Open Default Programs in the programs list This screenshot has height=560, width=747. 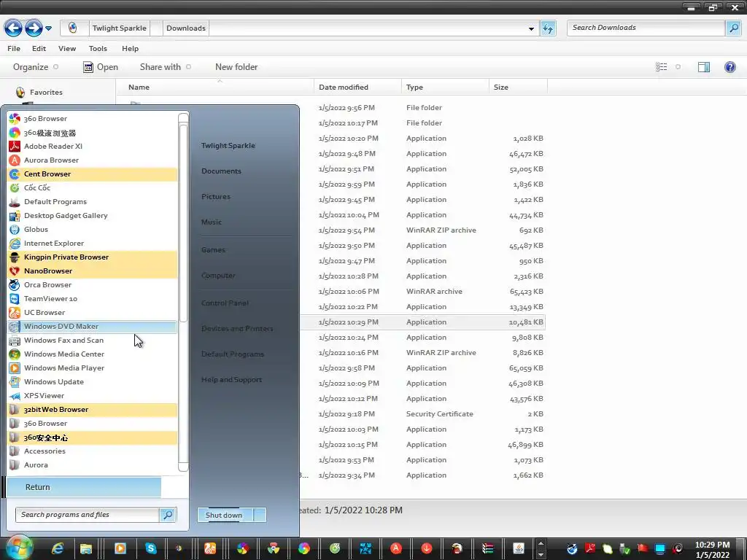[93, 201]
